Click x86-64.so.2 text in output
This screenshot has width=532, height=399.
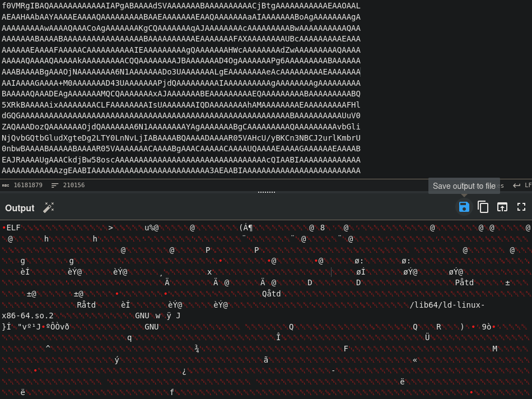point(28,316)
